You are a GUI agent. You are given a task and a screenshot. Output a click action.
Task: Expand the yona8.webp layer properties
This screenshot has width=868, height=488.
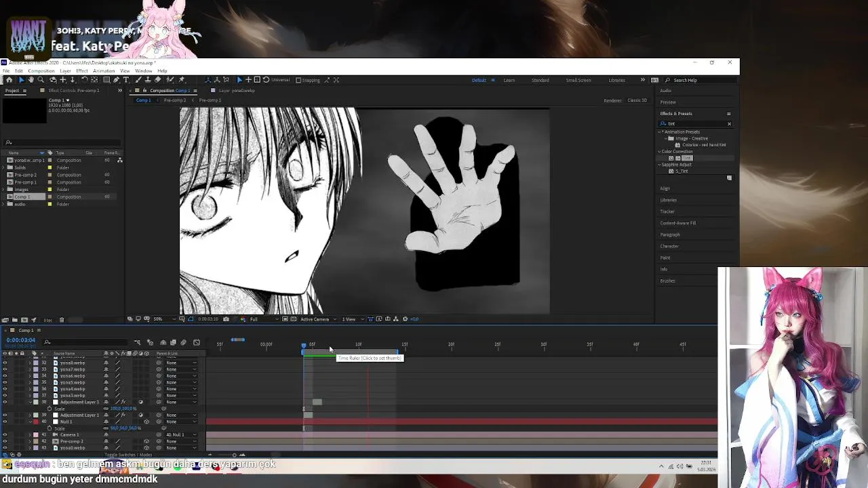30,363
